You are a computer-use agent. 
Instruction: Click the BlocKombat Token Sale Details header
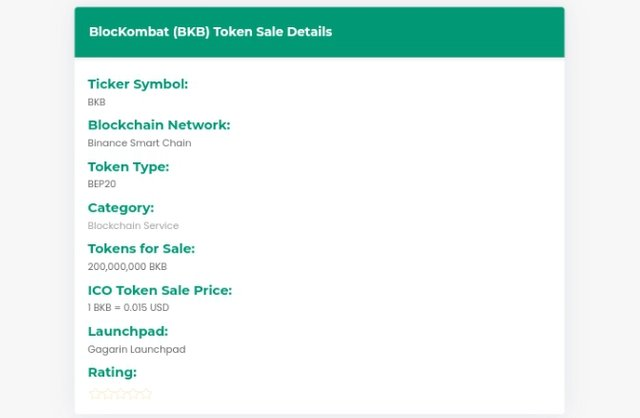210,32
